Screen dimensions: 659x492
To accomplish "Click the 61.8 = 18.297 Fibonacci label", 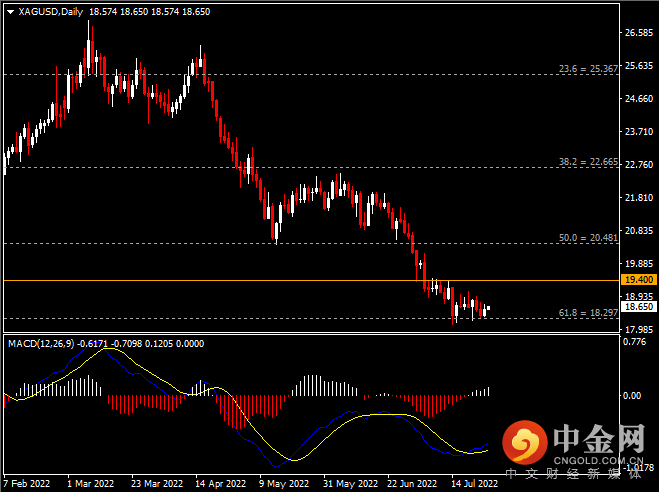I will (x=588, y=313).
